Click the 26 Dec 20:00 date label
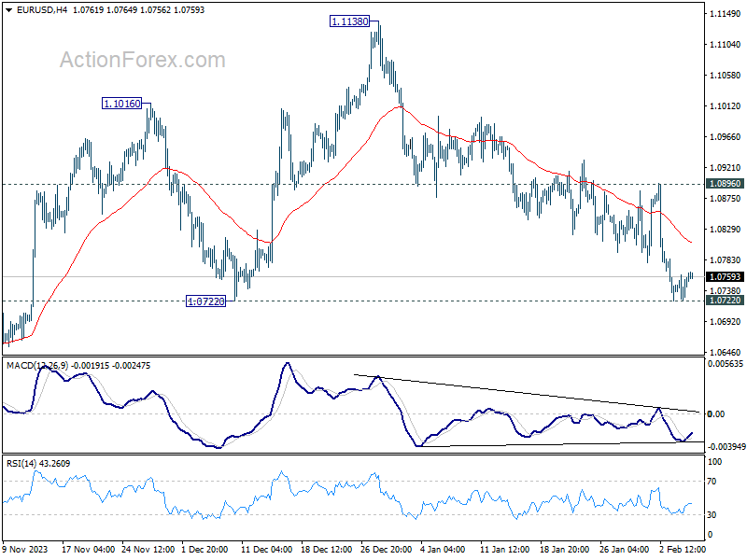This screenshot has width=747, height=560. point(386,549)
